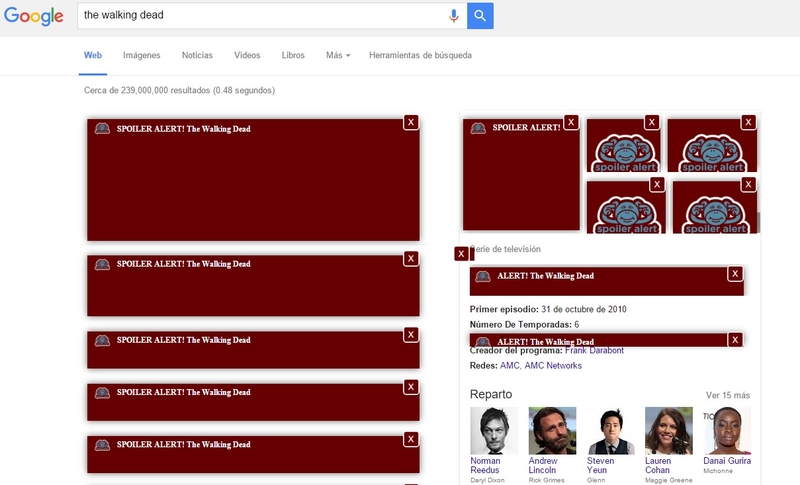Viewport: 800px width, 485px height.
Task: Click the Andrew Lincoln name link
Action: (x=543, y=466)
